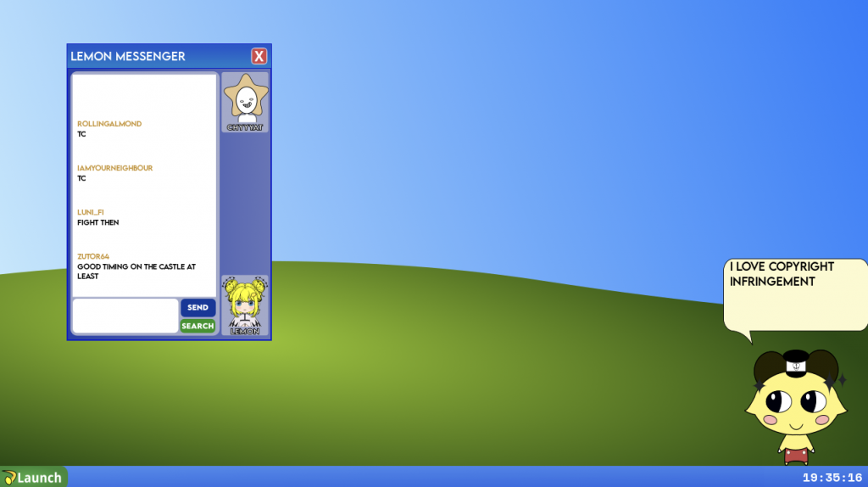Select the Luni_fi username in chat

tap(91, 212)
